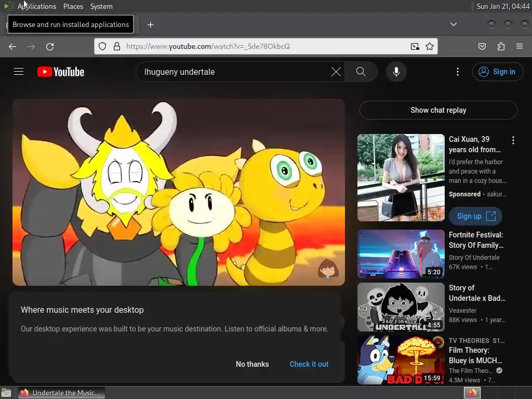This screenshot has height=399, width=532.
Task: Show chat replay
Action: tap(438, 110)
